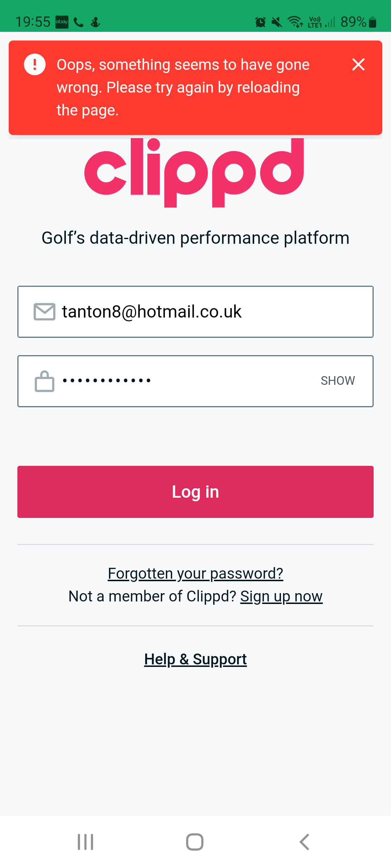Tap the alarm clock status icon
The width and height of the screenshot is (391, 868).
(x=260, y=22)
